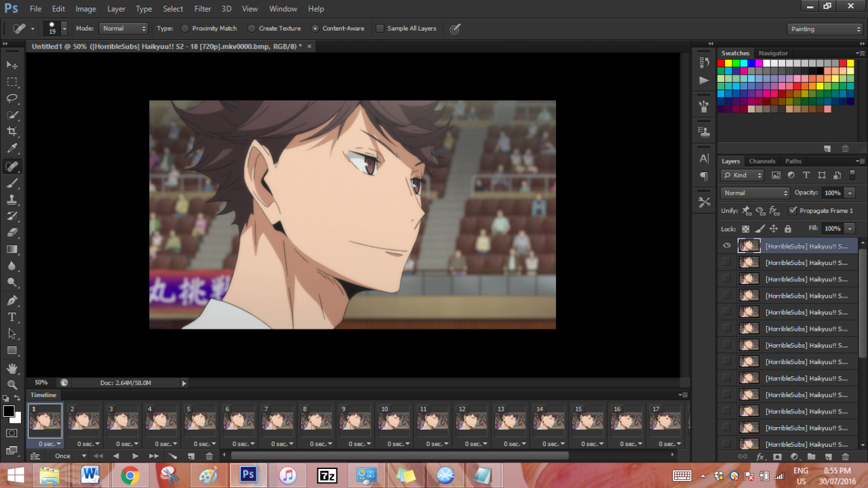Select the Lasso tool
Screen dimensions: 868x488
[12, 98]
